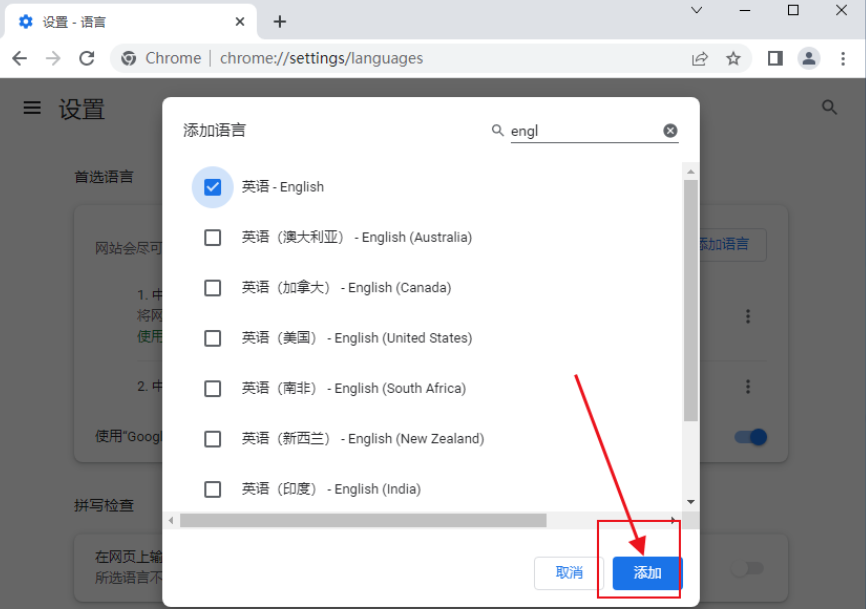The image size is (866, 609).
Task: Open Chrome three-dot menu
Action: point(842,58)
